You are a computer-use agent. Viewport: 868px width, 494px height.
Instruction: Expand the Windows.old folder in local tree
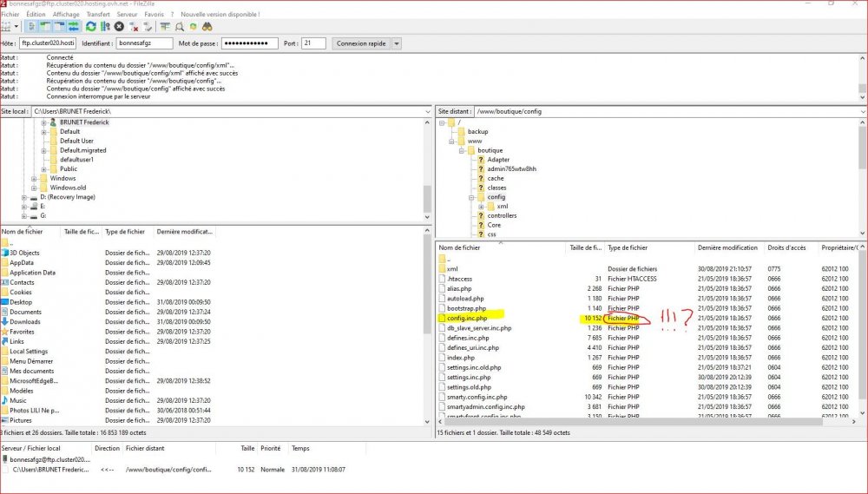pyautogui.click(x=34, y=188)
